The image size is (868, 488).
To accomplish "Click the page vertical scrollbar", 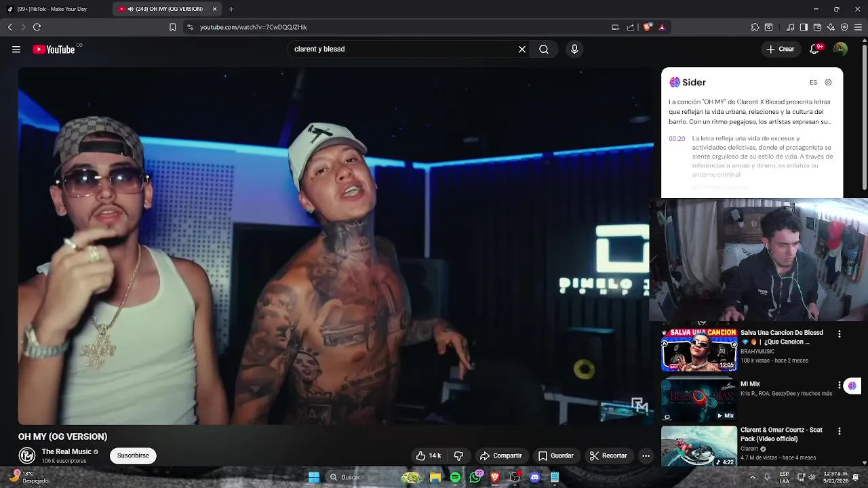I will click(864, 115).
